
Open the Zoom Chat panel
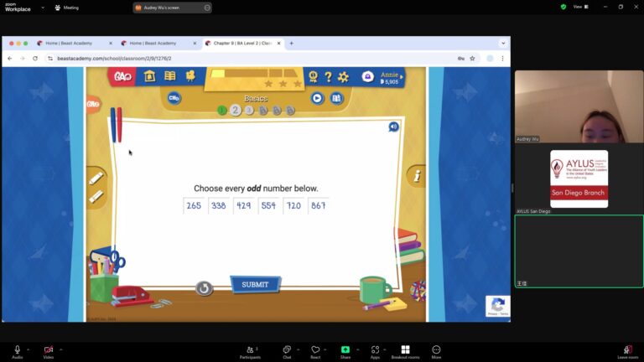(287, 352)
